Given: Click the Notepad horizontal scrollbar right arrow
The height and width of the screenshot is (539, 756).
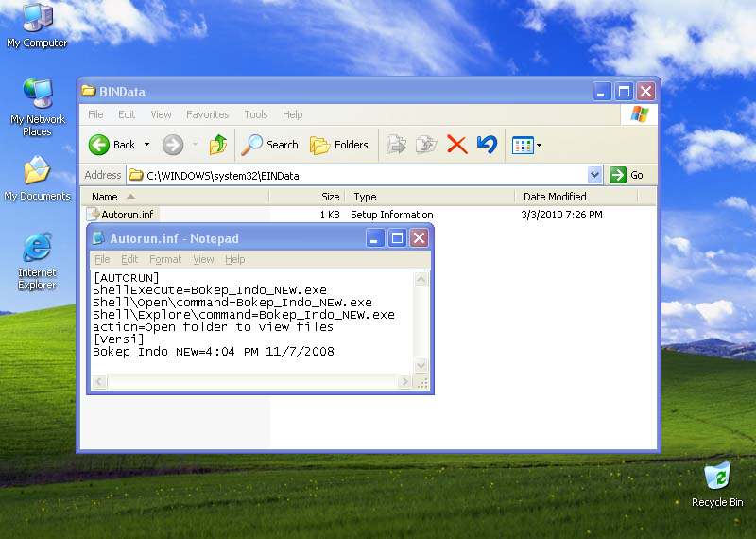Looking at the screenshot, I should (404, 382).
